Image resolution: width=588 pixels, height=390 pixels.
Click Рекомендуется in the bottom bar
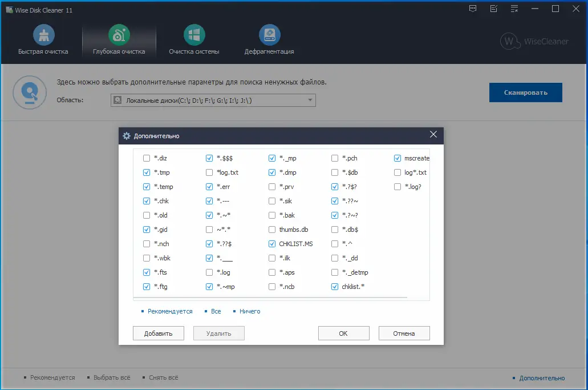coord(52,377)
